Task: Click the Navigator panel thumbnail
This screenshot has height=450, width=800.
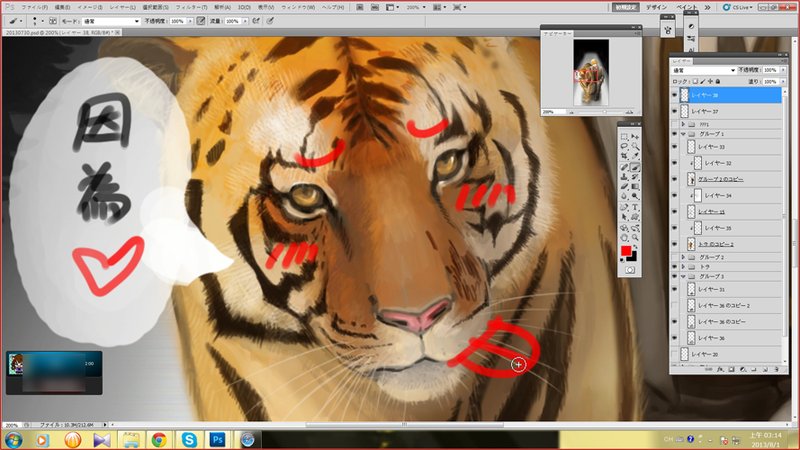Action: click(x=591, y=72)
